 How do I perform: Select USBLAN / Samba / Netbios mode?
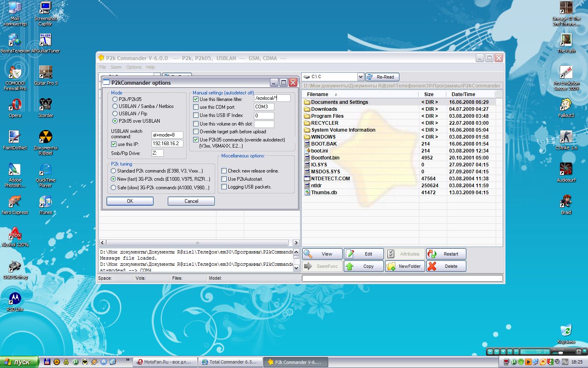[x=115, y=106]
